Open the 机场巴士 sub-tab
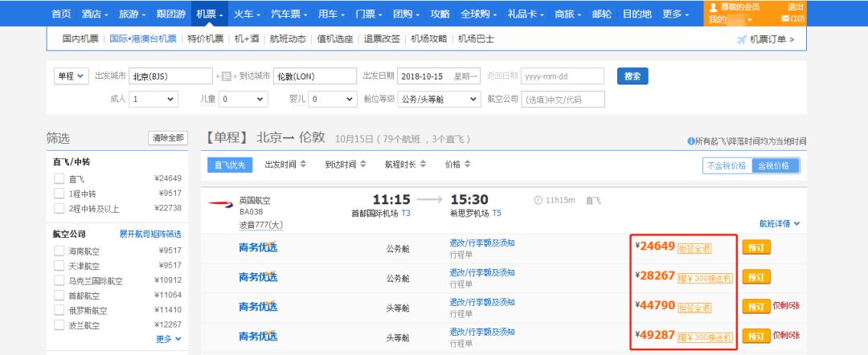This screenshot has width=868, height=355. point(476,39)
